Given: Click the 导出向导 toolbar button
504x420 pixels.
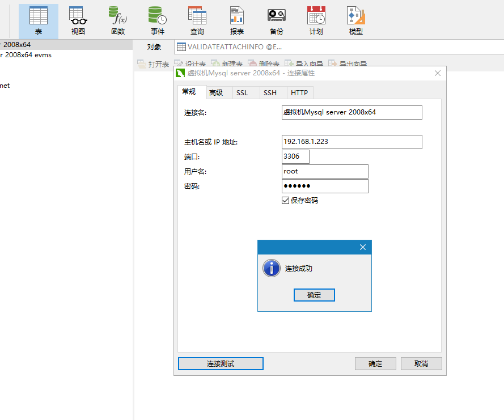Looking at the screenshot, I should (348, 63).
